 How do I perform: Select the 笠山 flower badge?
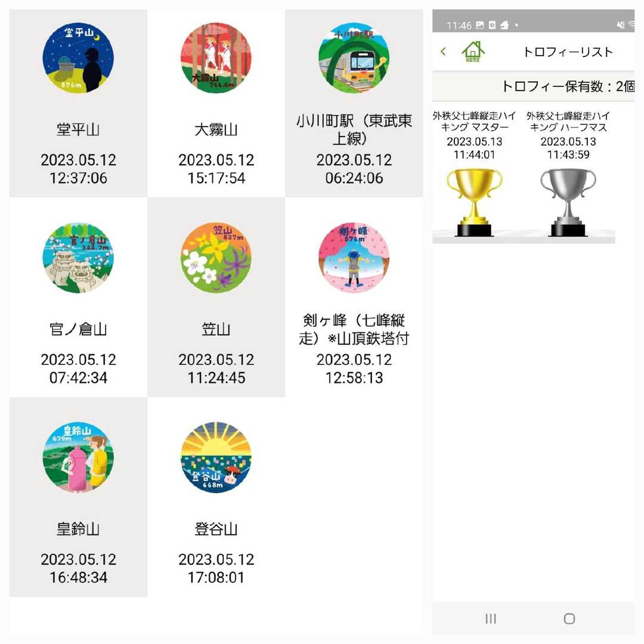216,258
